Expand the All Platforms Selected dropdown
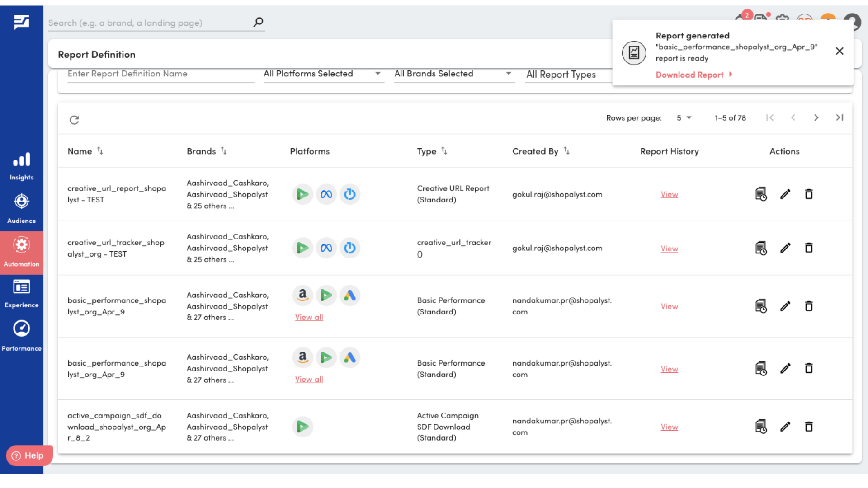 [324, 74]
